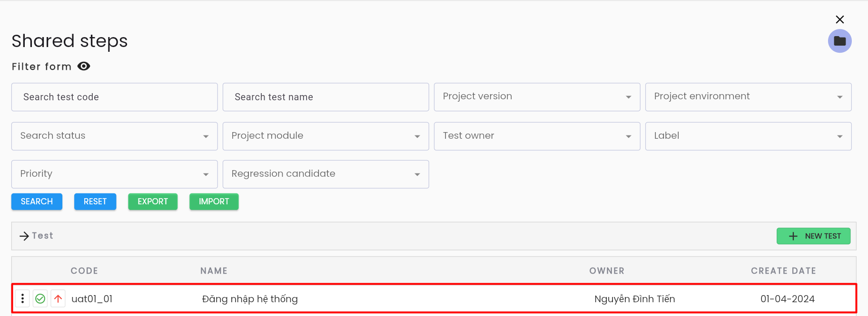Focus the Search test code field
The width and height of the screenshot is (868, 316).
[x=114, y=97]
